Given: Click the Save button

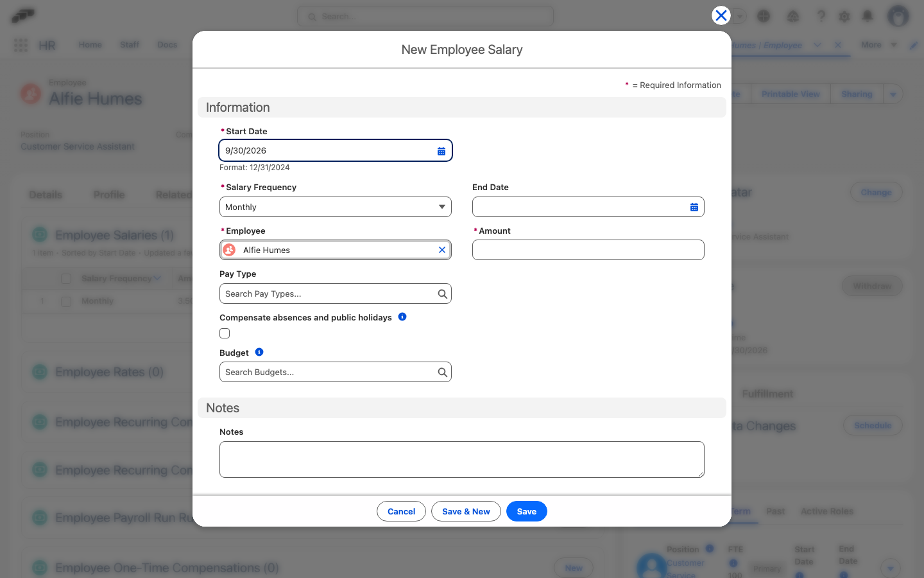Looking at the screenshot, I should pos(527,511).
